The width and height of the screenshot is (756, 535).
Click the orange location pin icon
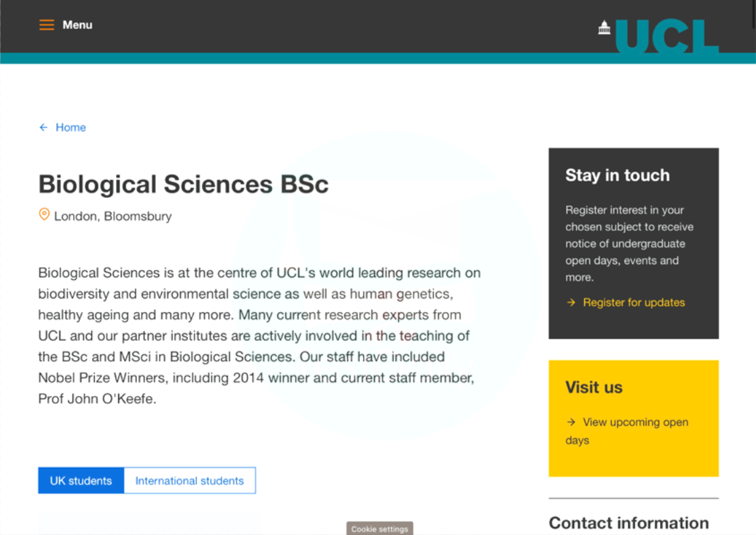44,215
